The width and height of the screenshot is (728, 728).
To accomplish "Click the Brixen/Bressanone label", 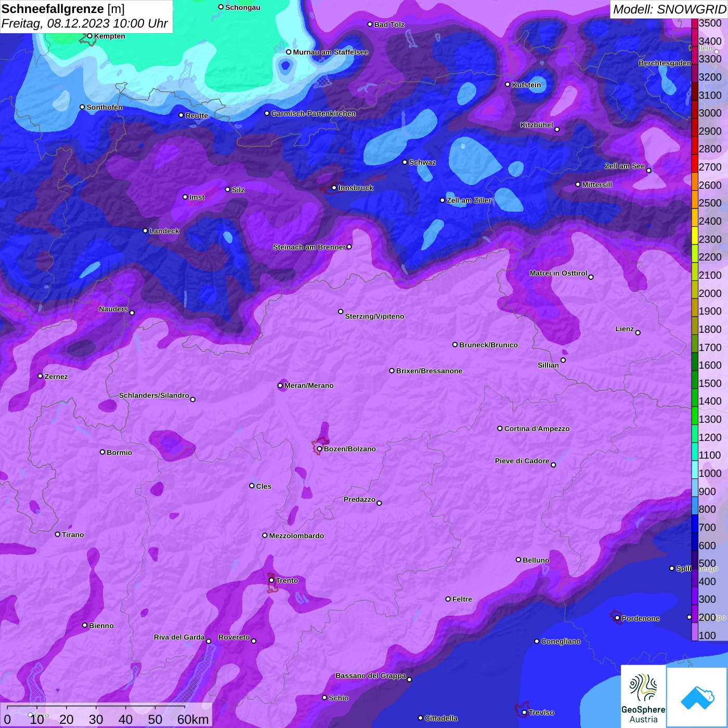I will tap(429, 371).
